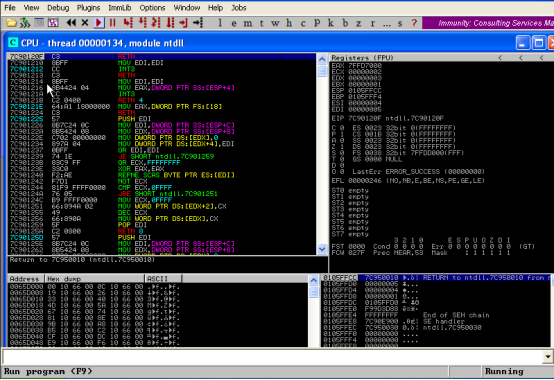Screen dimensions: 554x380
Task: Pause execution with red pause icon
Action: (113, 23)
